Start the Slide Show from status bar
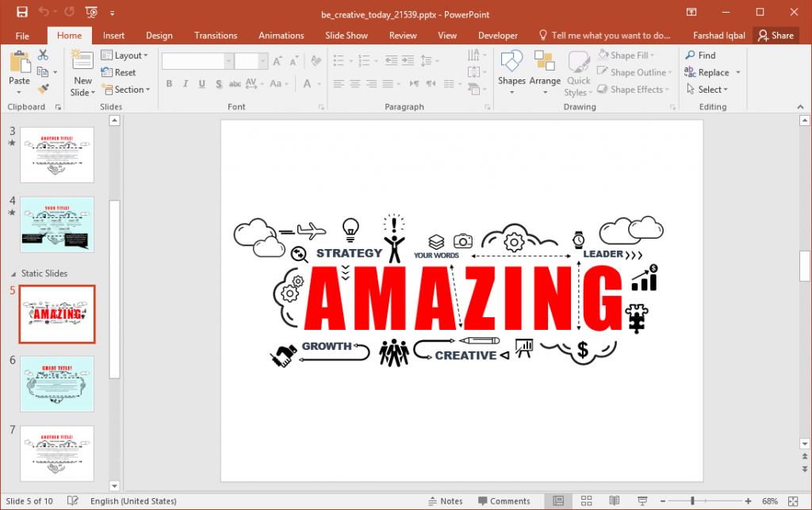812x510 pixels. (641, 500)
